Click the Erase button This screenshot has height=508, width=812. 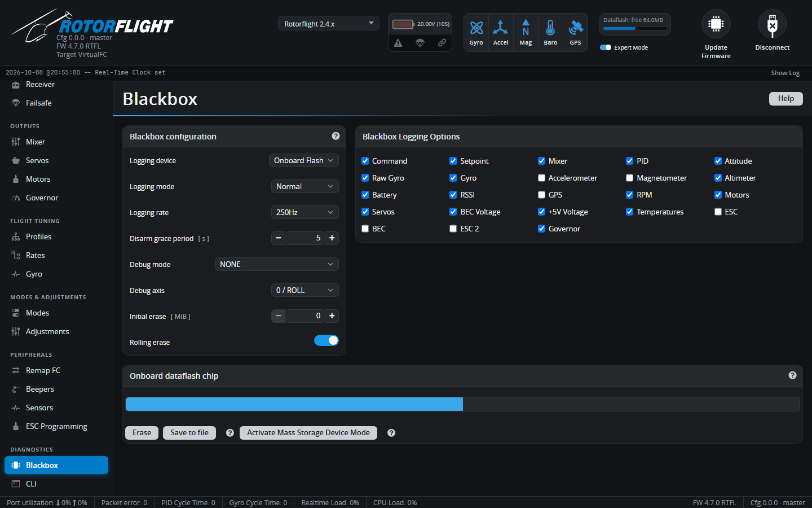pyautogui.click(x=142, y=432)
